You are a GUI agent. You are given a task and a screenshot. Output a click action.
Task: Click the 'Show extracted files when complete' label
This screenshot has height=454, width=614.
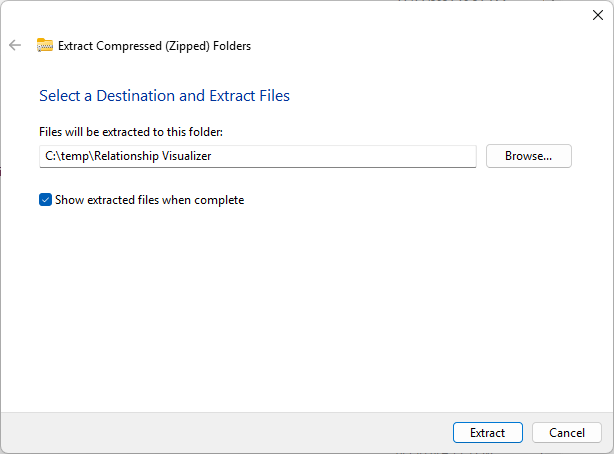pos(149,200)
